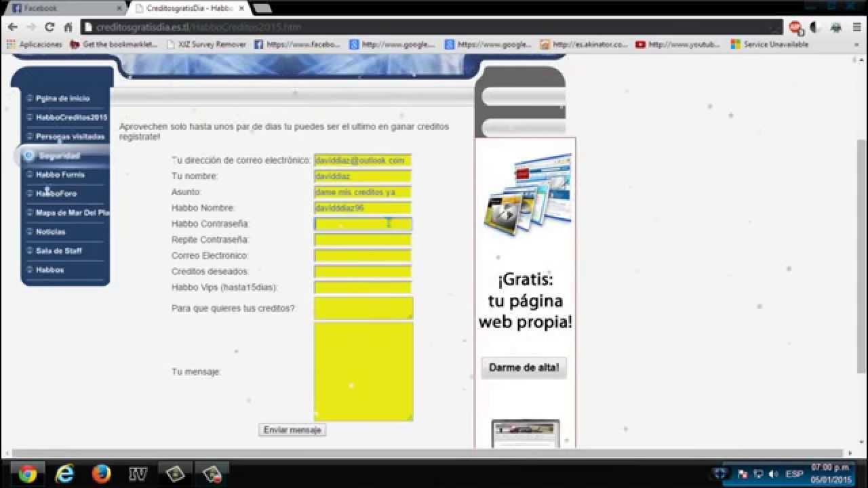The width and height of the screenshot is (868, 488).
Task: Launch Firefox from the taskbar
Action: [x=101, y=474]
